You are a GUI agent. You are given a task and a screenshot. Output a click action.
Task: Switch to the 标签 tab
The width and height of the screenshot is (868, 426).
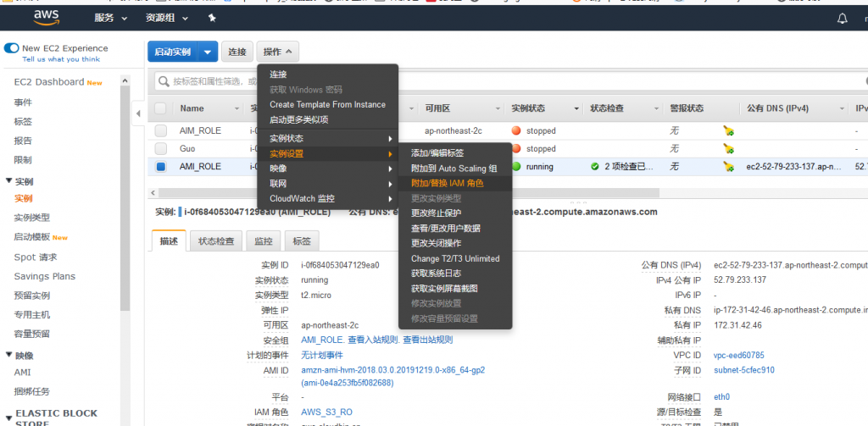302,241
